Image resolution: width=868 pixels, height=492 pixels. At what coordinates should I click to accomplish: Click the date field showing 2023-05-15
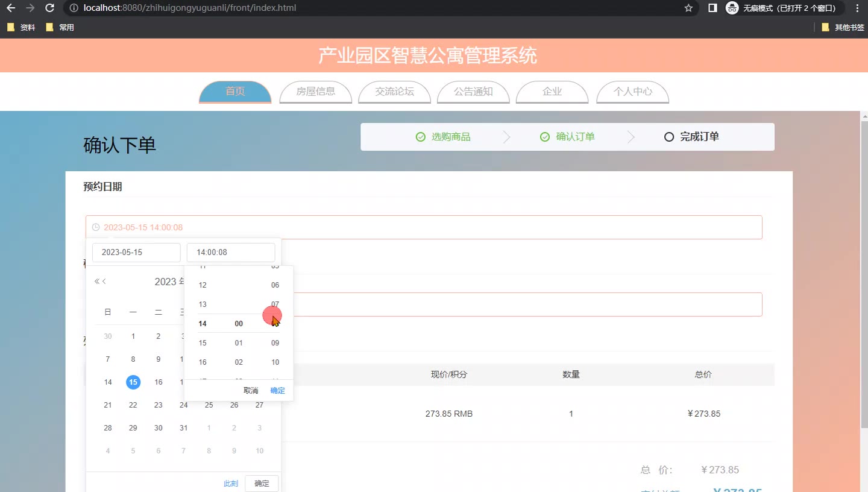click(x=136, y=252)
